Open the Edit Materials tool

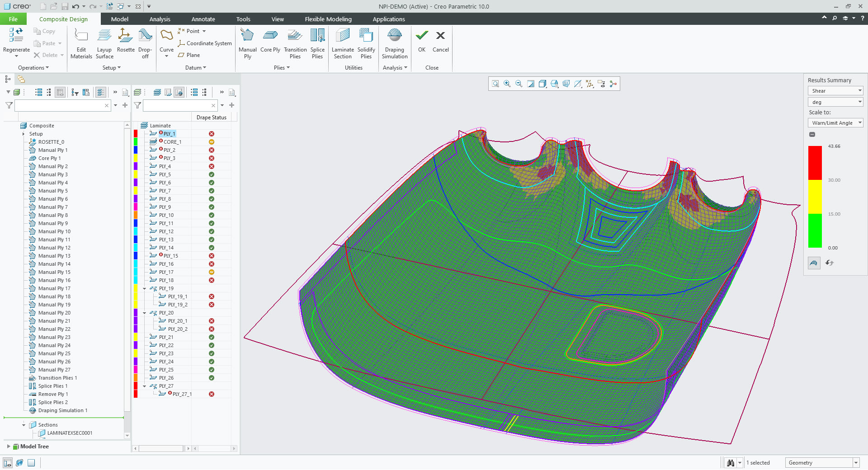pos(81,43)
